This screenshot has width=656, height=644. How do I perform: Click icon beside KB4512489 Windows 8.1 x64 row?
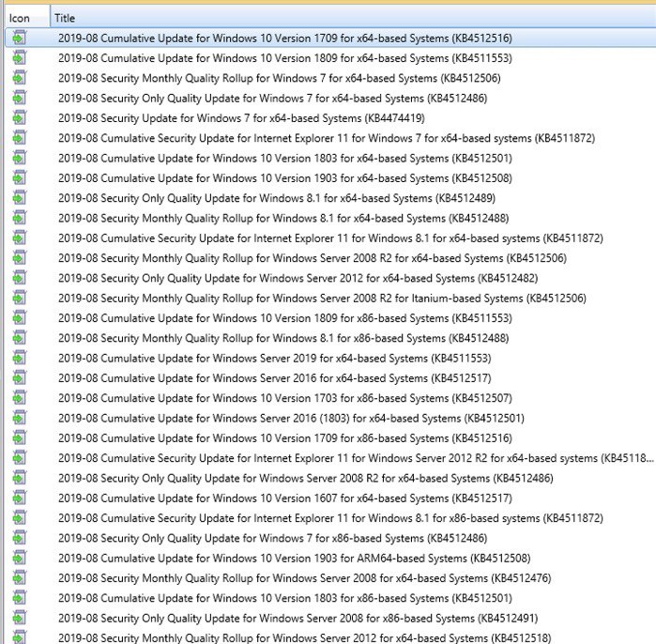click(x=20, y=198)
